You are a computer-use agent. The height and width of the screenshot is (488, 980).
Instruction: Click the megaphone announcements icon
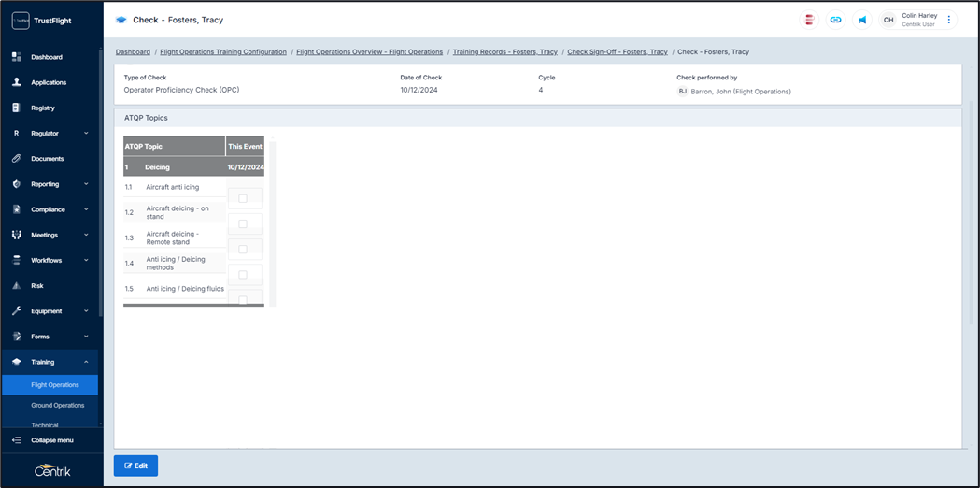coord(862,20)
